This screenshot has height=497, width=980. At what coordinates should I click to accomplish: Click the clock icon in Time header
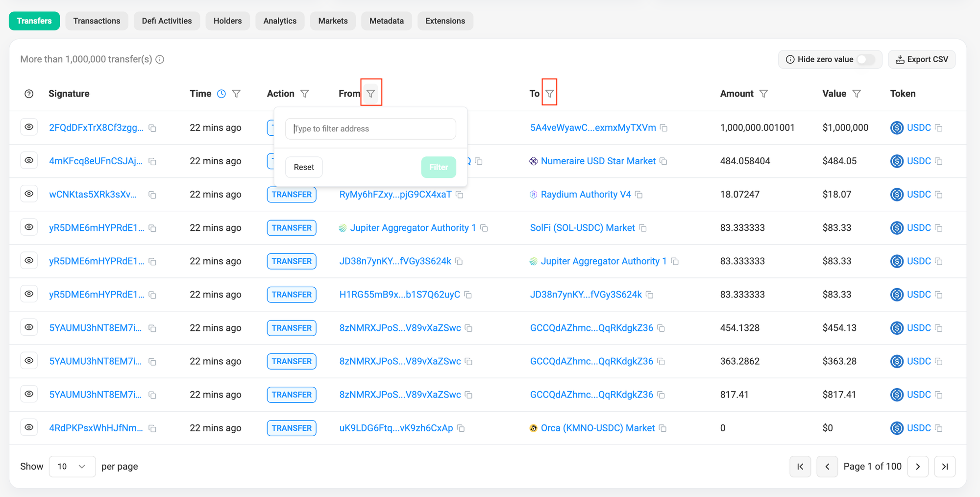click(x=221, y=94)
